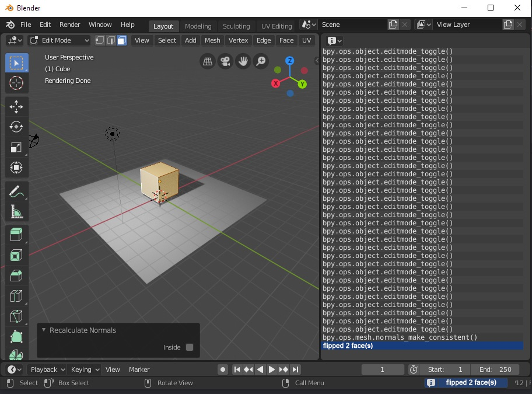This screenshot has width=532, height=394.
Task: Check the Inside checkbox
Action: 190,347
